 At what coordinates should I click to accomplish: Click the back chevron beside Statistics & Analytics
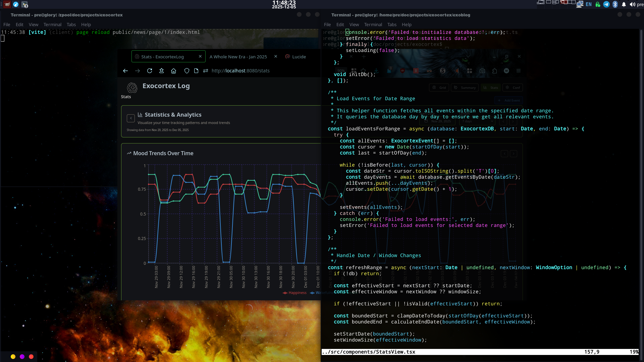point(131,118)
